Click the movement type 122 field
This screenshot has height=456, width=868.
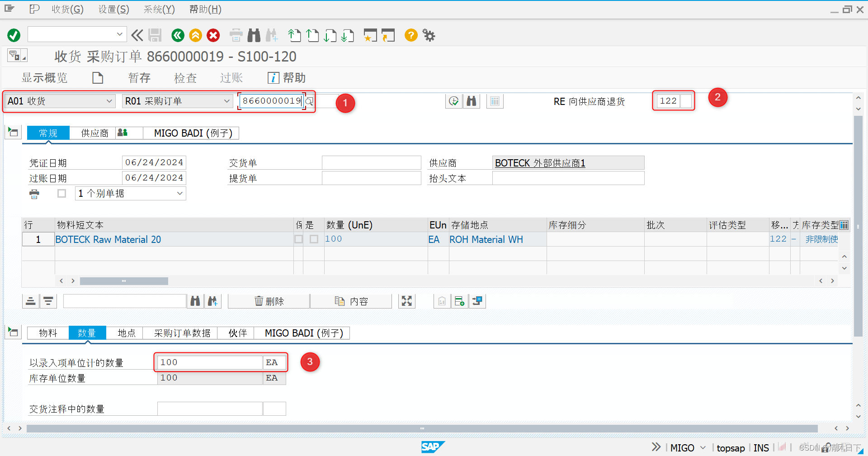coord(668,101)
